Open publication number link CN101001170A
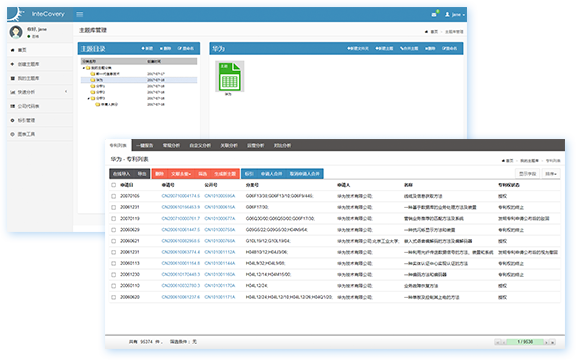Screen dimensions: 576x360 220,285
